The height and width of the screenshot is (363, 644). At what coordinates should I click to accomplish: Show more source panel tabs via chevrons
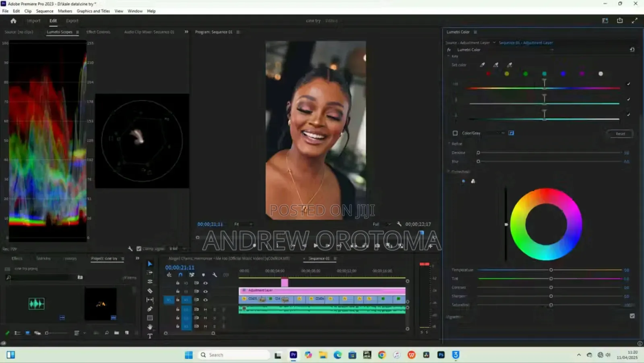[x=186, y=32]
